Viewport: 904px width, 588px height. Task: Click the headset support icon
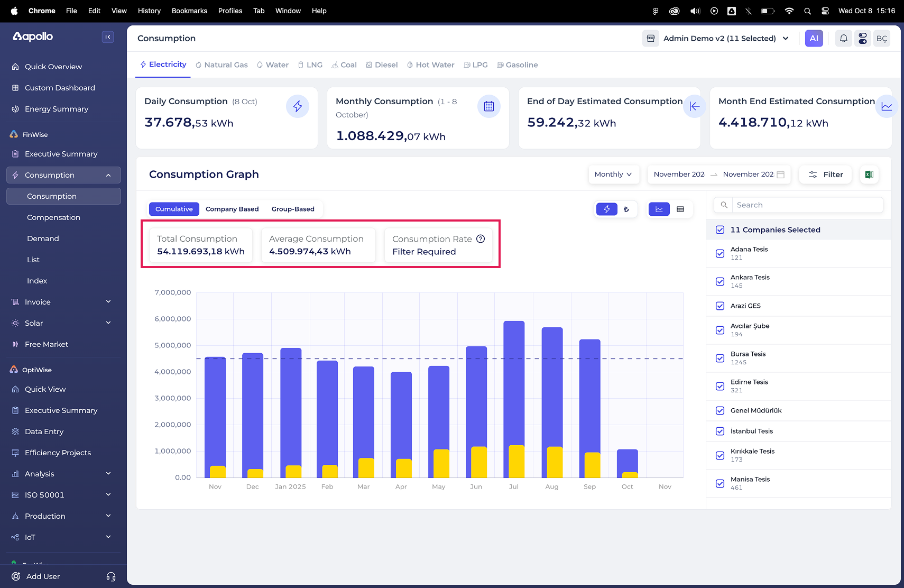111,576
